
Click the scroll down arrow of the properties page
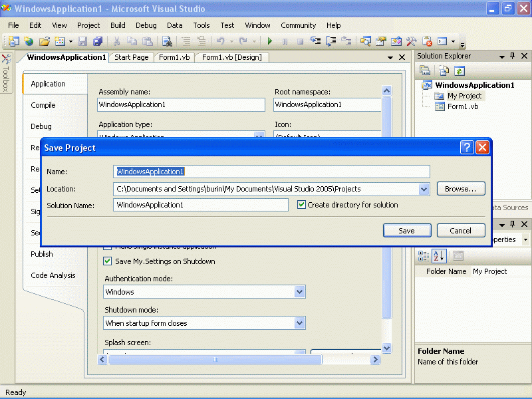point(386,348)
